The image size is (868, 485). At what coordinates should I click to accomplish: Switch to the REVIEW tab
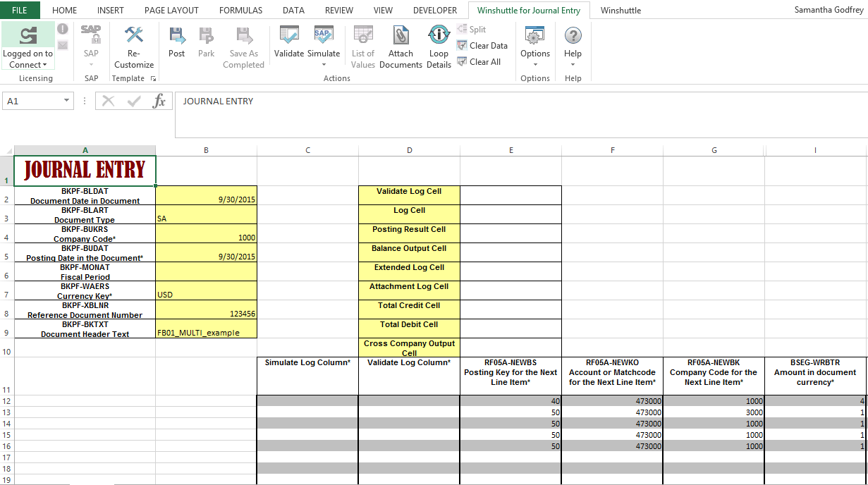[339, 10]
